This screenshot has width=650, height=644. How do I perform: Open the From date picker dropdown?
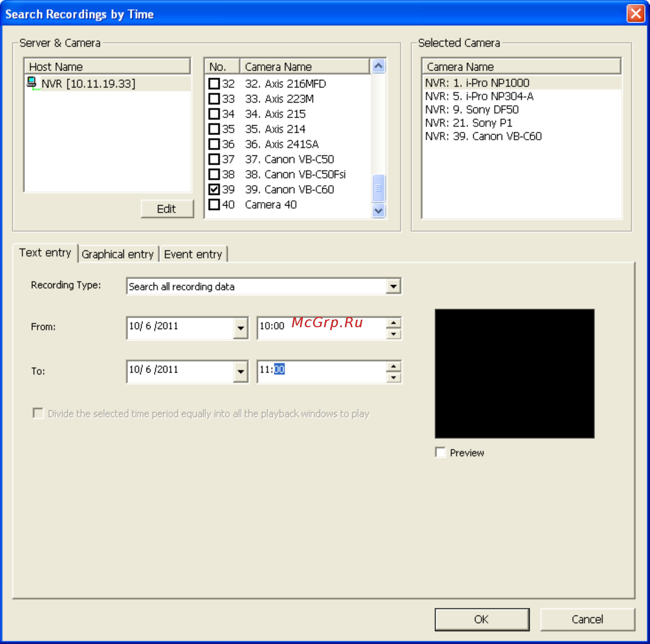tap(240, 328)
